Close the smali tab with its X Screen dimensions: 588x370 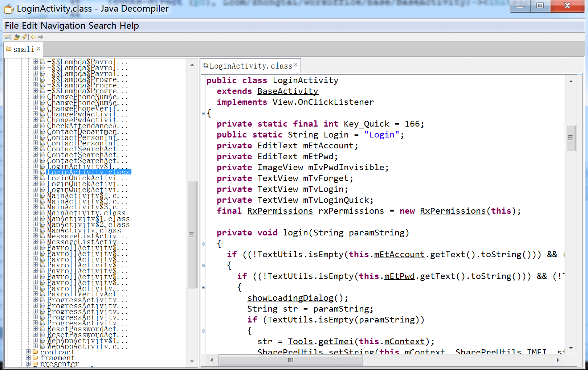[38, 48]
